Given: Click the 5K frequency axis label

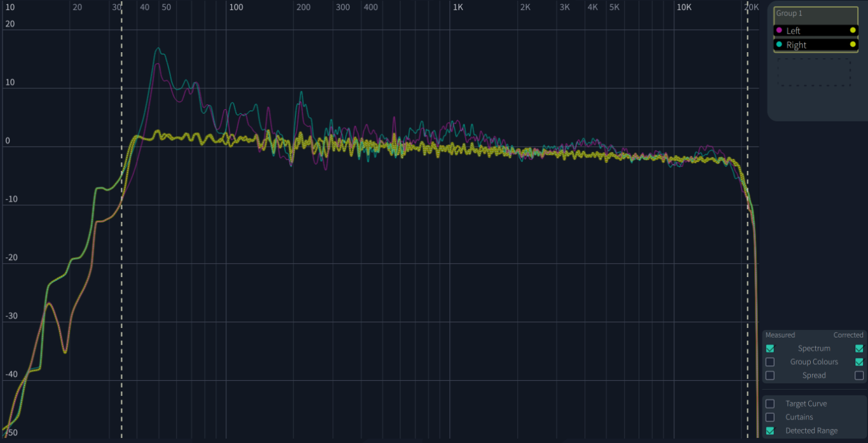Looking at the screenshot, I should [614, 7].
